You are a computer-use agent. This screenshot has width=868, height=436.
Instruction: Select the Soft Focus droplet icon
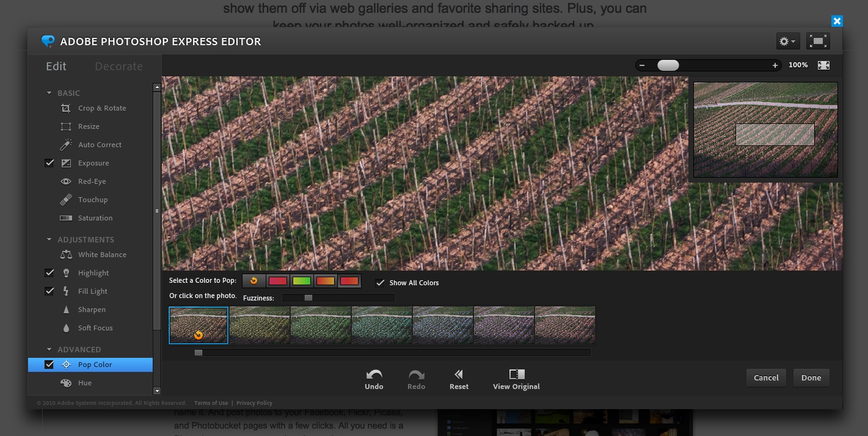pyautogui.click(x=66, y=328)
